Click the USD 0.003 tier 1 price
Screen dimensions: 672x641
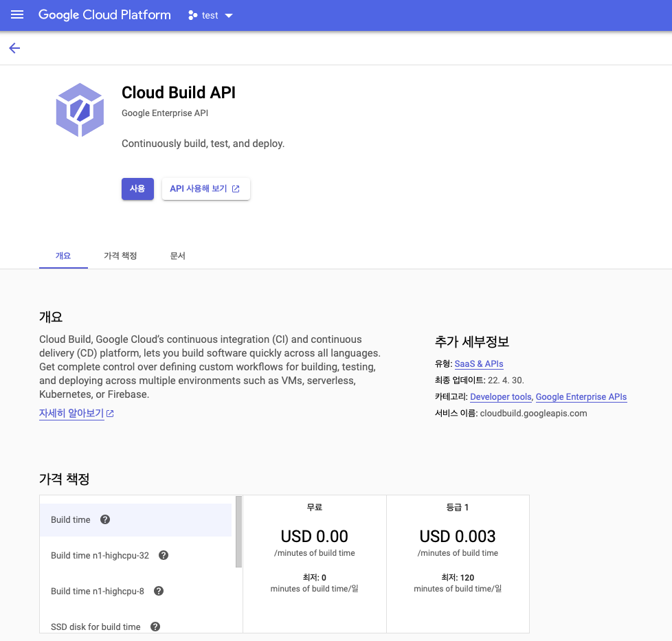pos(458,537)
